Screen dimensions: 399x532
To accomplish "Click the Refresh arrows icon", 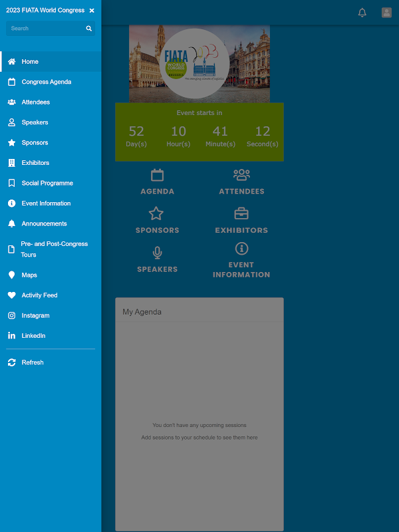I will click(11, 362).
